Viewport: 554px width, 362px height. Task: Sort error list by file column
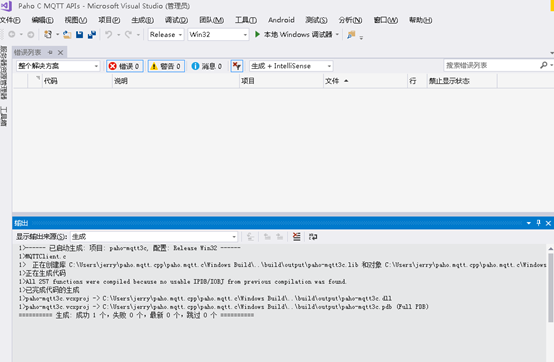(x=365, y=81)
